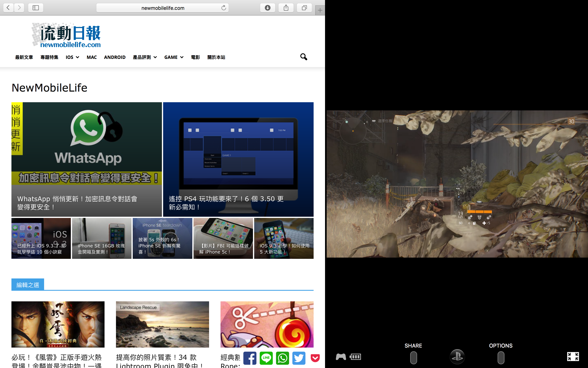Viewport: 588px width, 368px height.
Task: Expand the 產品評測 dropdown menu
Action: tap(145, 57)
